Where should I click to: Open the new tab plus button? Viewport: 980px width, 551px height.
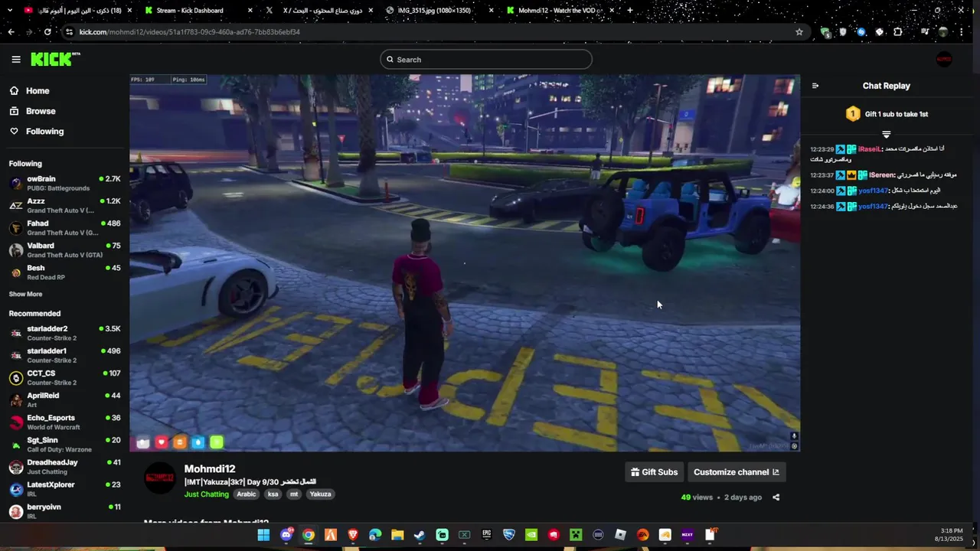coord(629,10)
